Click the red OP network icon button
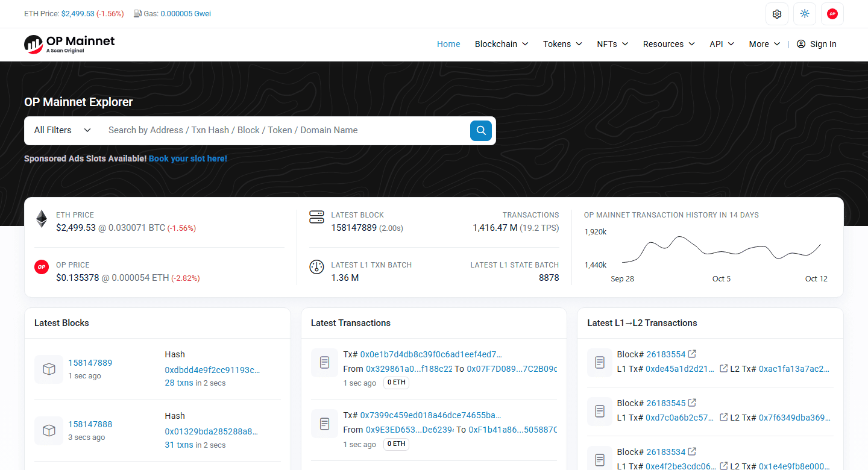 pos(832,14)
